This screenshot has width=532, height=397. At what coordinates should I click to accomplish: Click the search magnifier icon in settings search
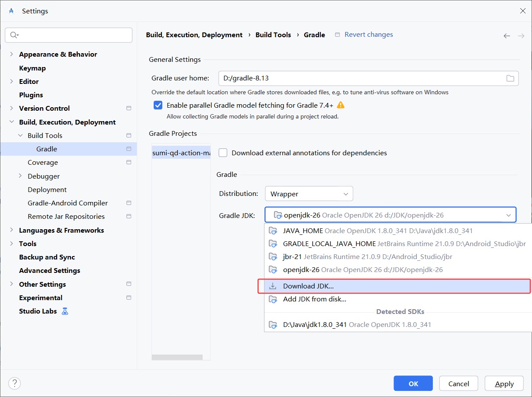[14, 35]
